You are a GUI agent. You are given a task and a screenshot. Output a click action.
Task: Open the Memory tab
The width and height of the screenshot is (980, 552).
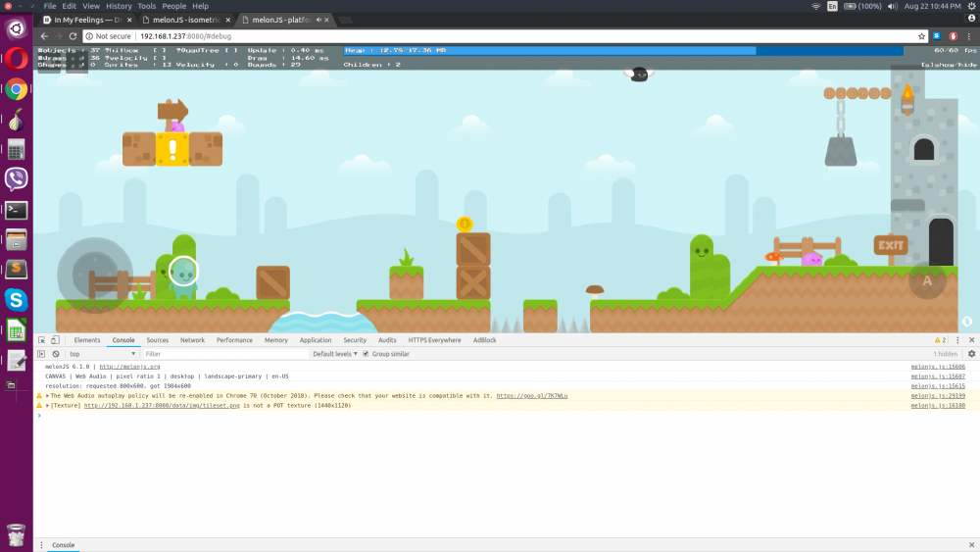coord(275,340)
